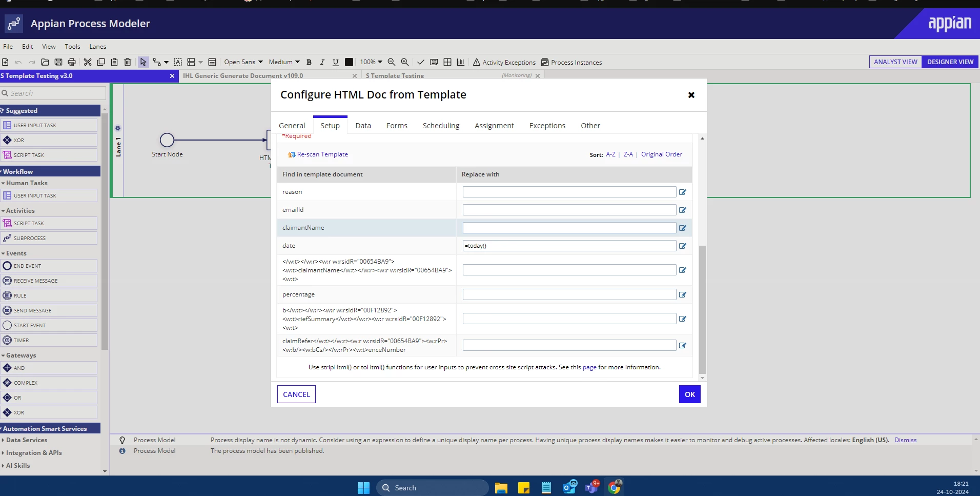Click the Print toolbar icon
The width and height of the screenshot is (980, 496).
click(x=72, y=62)
